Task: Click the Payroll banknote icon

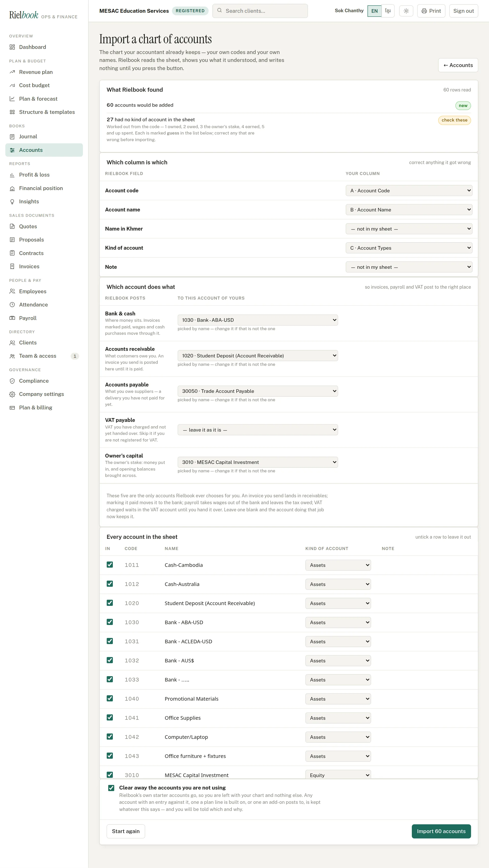Action: tap(12, 318)
